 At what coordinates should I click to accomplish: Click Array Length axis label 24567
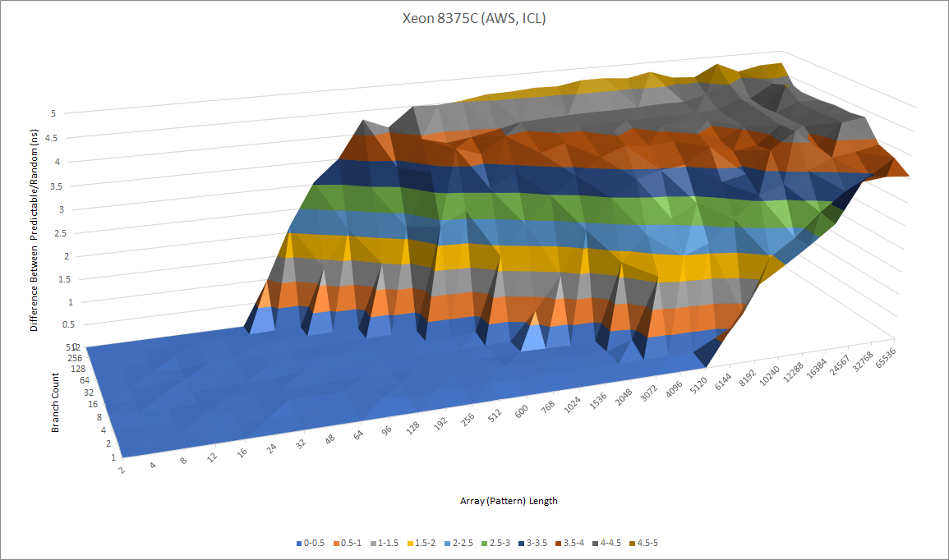[x=840, y=365]
